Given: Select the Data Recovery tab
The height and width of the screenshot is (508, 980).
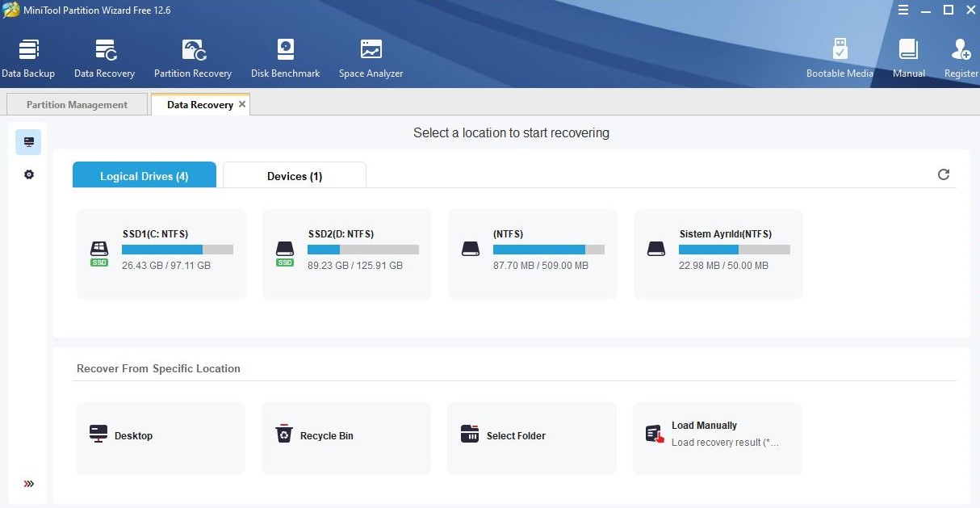Looking at the screenshot, I should (x=200, y=104).
